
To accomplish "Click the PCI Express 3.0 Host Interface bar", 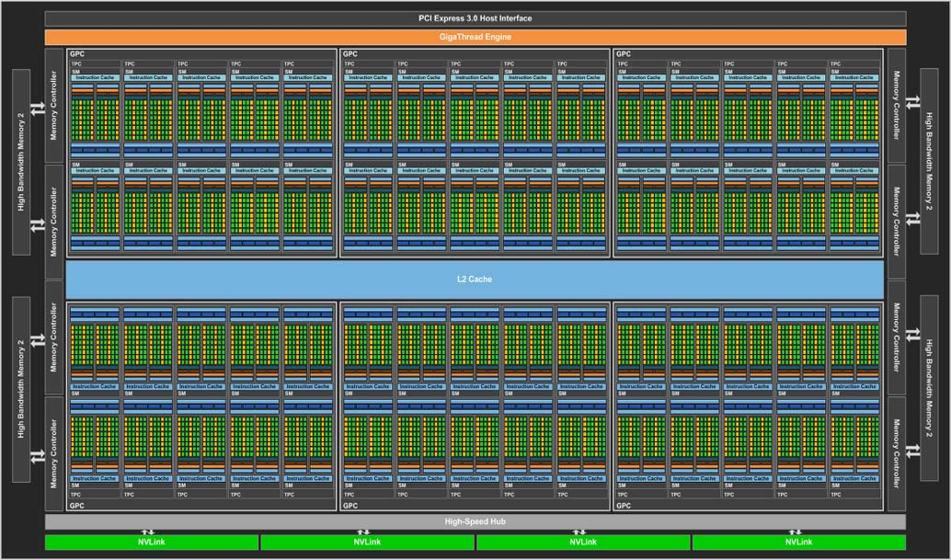I will click(x=475, y=18).
